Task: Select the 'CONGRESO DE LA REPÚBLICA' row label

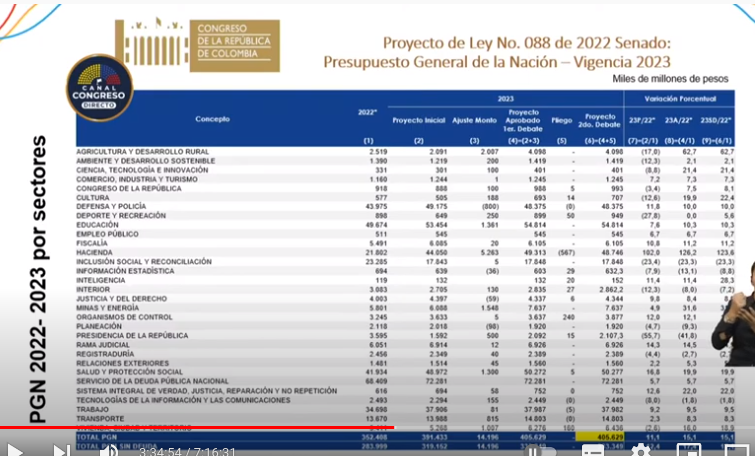Action: point(129,188)
